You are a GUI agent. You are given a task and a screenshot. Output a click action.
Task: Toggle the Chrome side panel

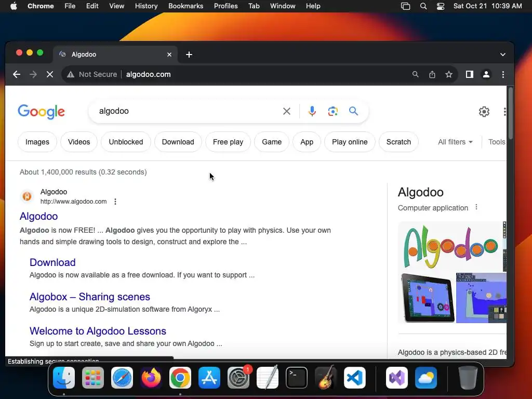[x=469, y=74]
